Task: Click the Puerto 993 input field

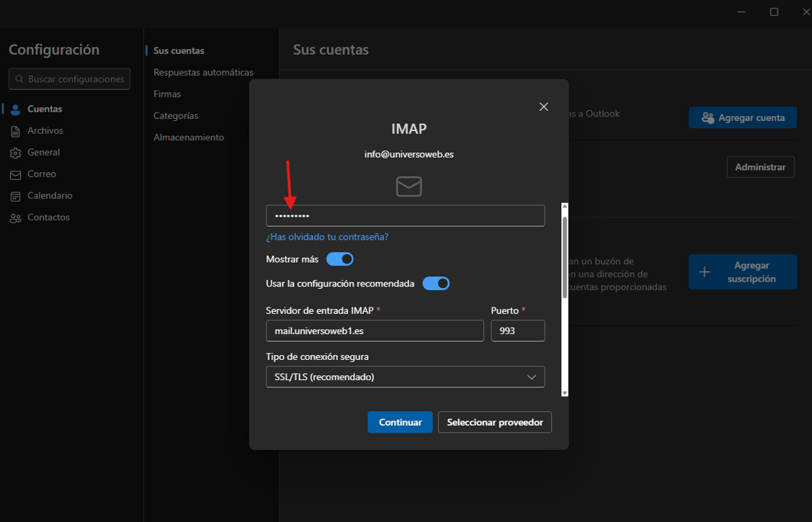Action: tap(517, 331)
